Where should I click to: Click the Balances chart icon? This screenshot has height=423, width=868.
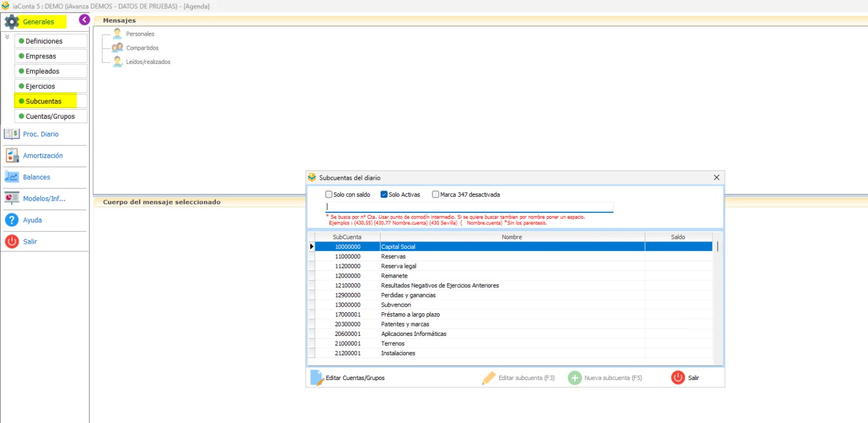tap(11, 177)
